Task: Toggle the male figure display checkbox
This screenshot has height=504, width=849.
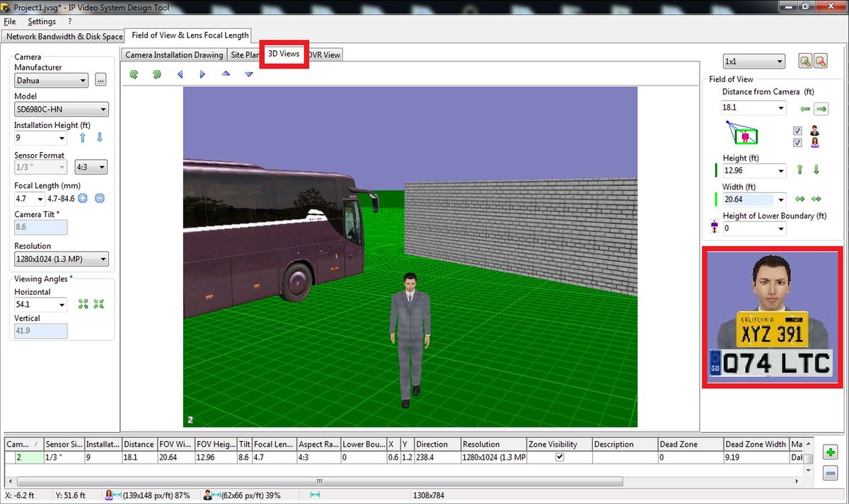Action: tap(798, 131)
